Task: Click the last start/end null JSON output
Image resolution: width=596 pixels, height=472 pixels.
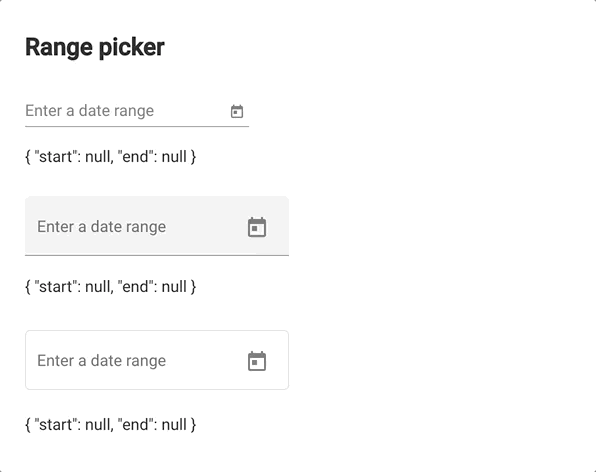Action: 111,424
